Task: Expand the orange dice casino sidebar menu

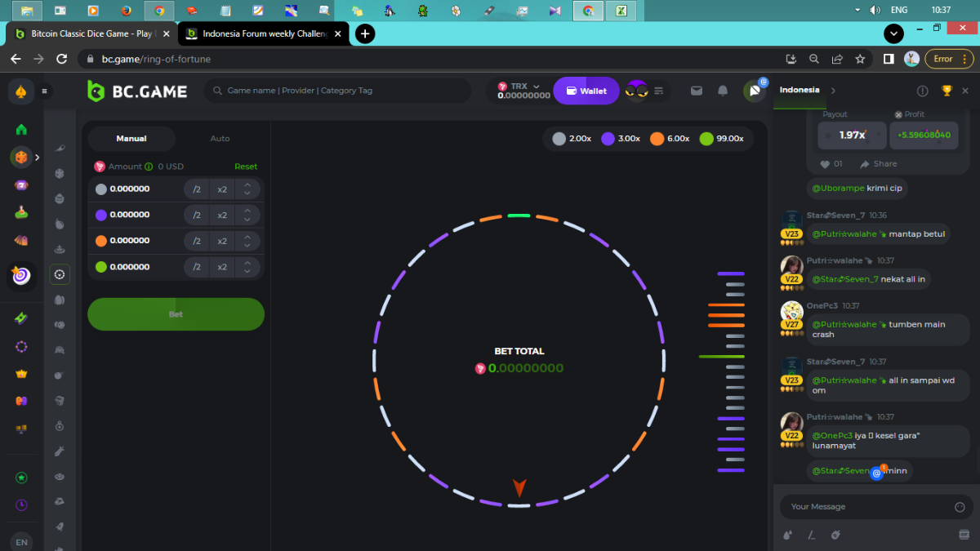Action: [x=37, y=157]
